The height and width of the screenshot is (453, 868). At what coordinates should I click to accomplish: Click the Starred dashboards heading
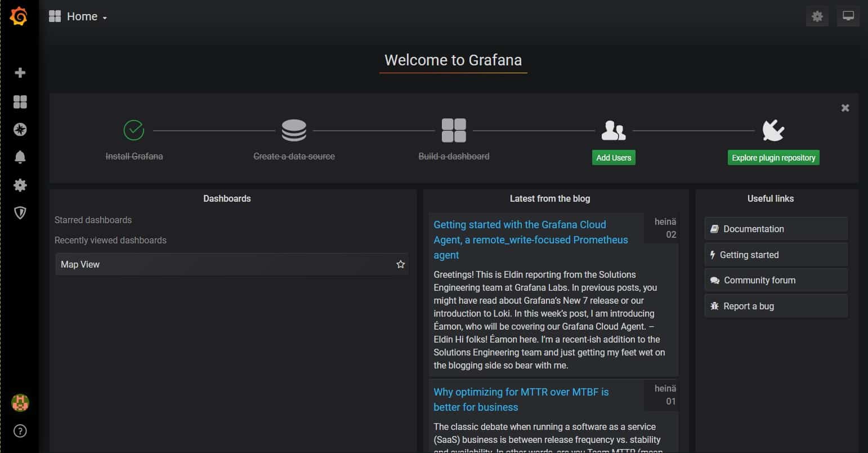click(x=93, y=220)
